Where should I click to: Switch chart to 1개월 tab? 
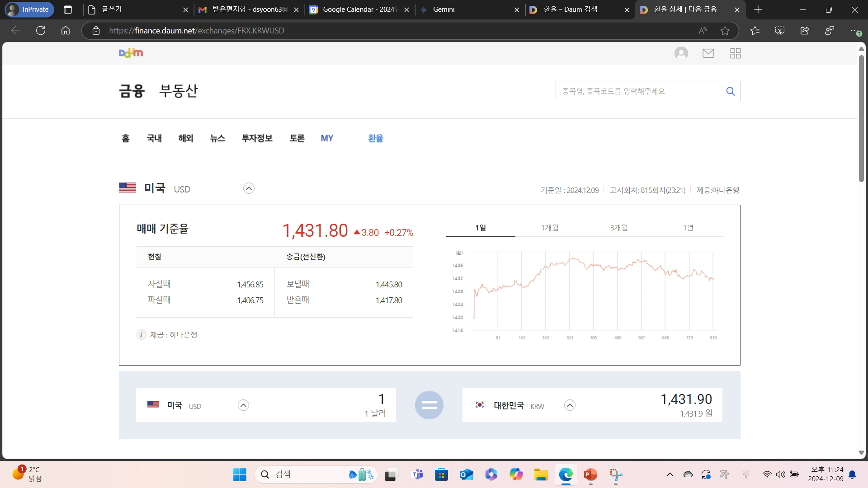tap(550, 228)
